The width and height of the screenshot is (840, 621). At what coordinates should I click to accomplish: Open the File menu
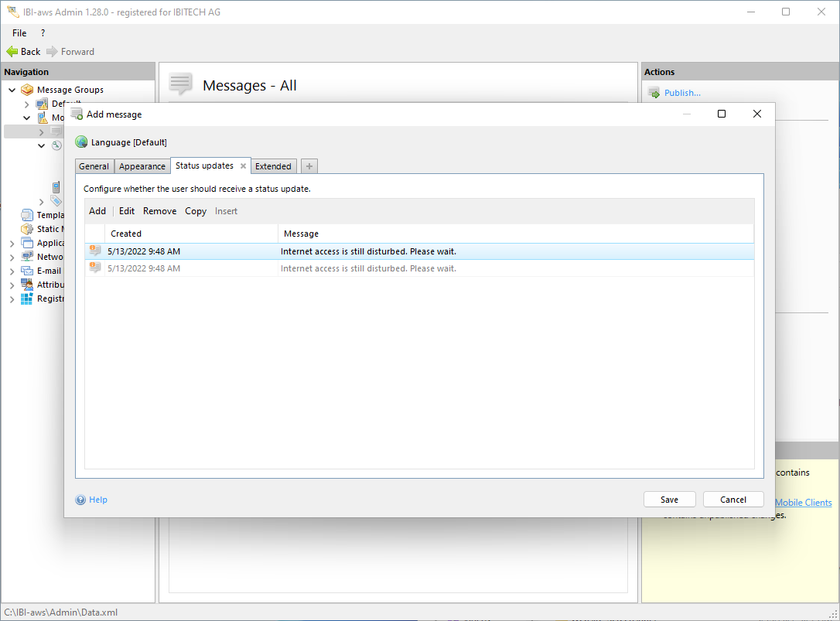pyautogui.click(x=19, y=33)
